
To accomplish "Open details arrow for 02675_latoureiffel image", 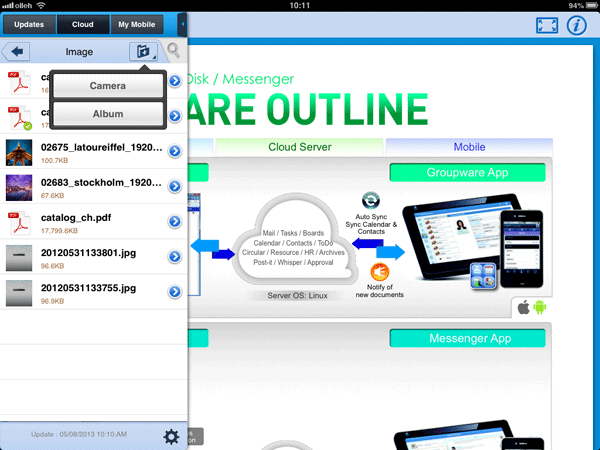I will click(174, 152).
